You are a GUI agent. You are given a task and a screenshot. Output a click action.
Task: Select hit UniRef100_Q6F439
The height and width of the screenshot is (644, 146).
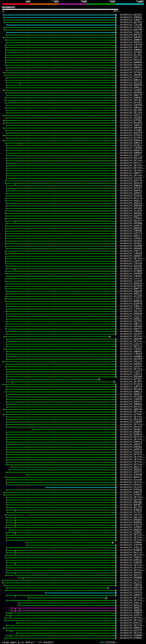[131, 588]
